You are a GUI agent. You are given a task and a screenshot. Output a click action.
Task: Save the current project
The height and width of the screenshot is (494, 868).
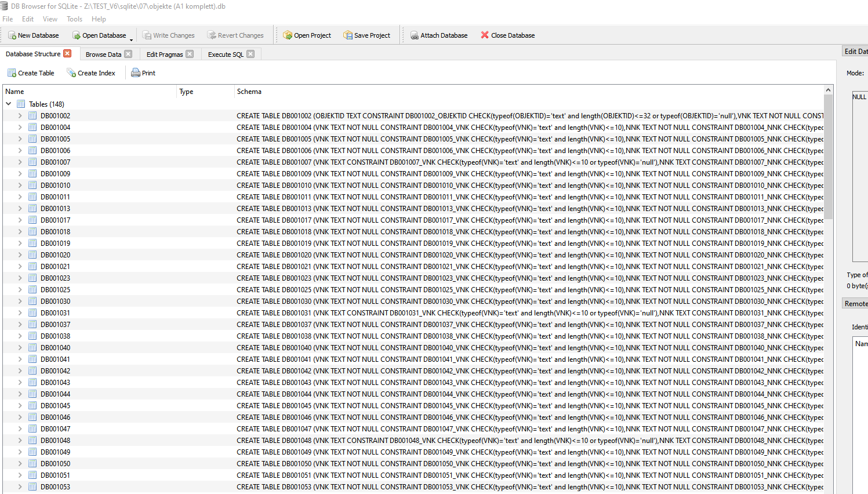pos(367,35)
